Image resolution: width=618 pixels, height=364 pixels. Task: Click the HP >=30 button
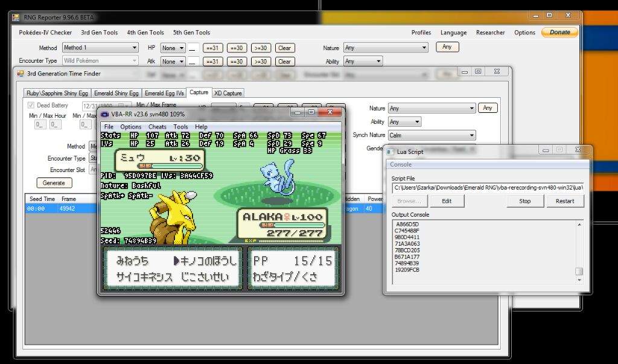[261, 48]
